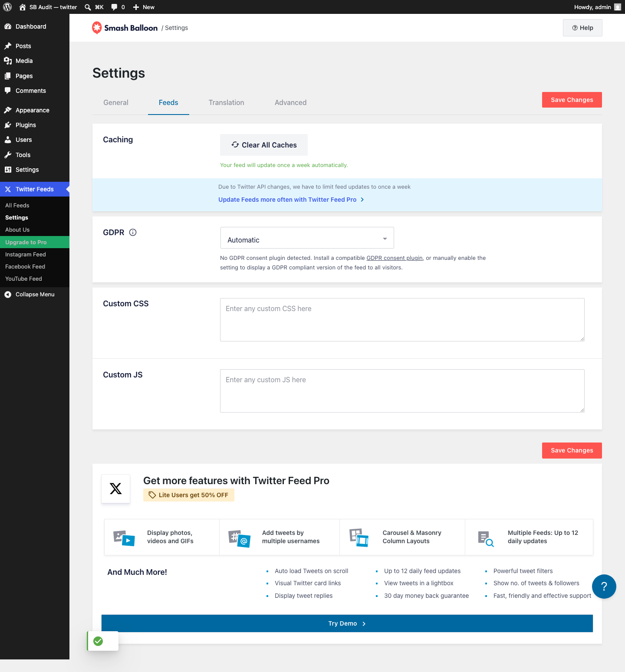Click the Settings sliders icon in sidebar
The height and width of the screenshot is (672, 625).
(8, 170)
